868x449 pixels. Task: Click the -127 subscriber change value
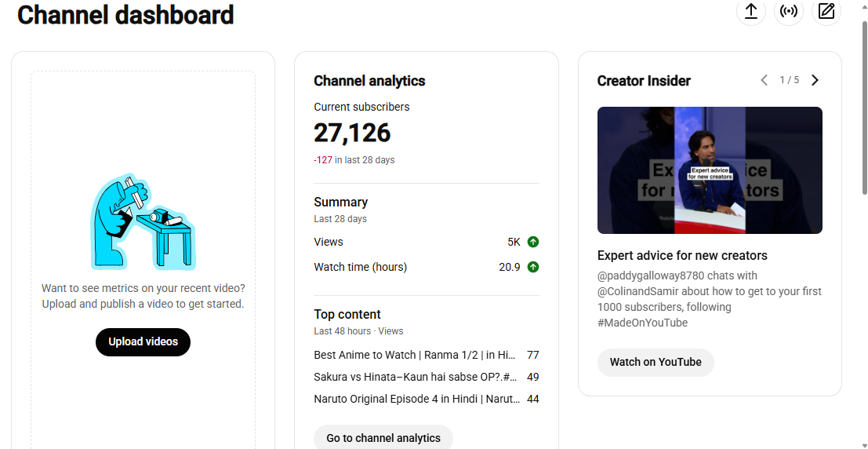point(323,160)
